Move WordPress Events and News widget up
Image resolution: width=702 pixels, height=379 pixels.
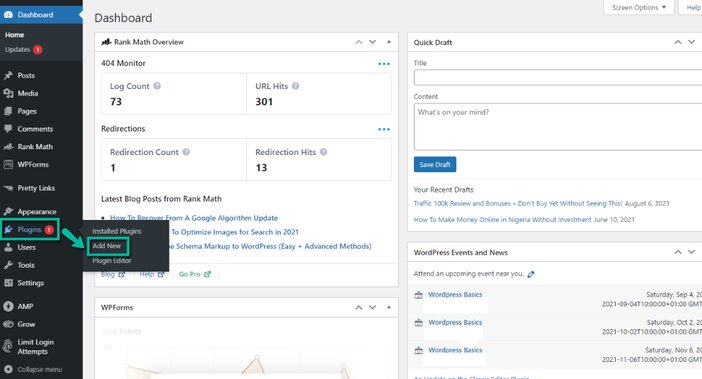pos(678,252)
